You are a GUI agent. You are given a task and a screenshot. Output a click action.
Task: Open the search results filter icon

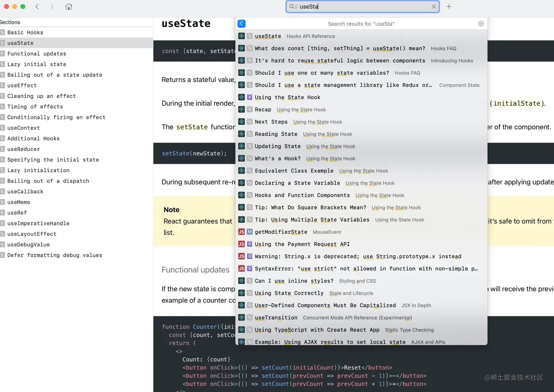[x=481, y=24]
